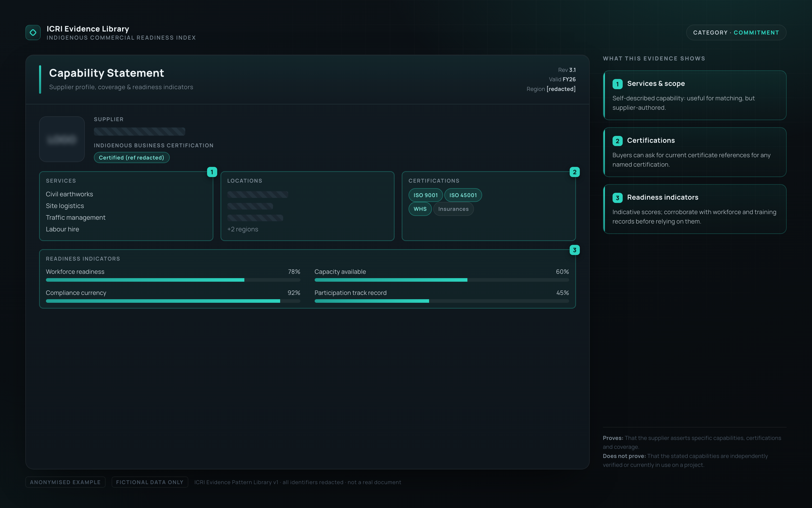Click the 1 icon beside Services & scope
This screenshot has height=508, width=812.
click(x=617, y=84)
